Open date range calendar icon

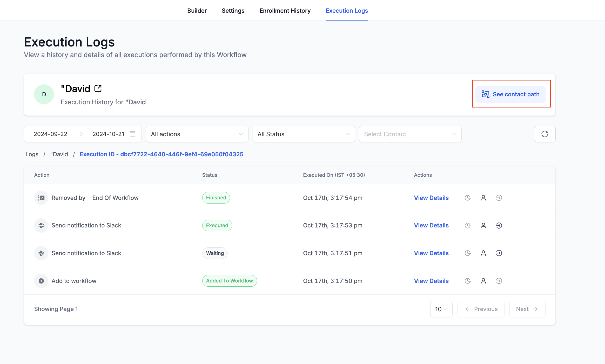coord(133,134)
